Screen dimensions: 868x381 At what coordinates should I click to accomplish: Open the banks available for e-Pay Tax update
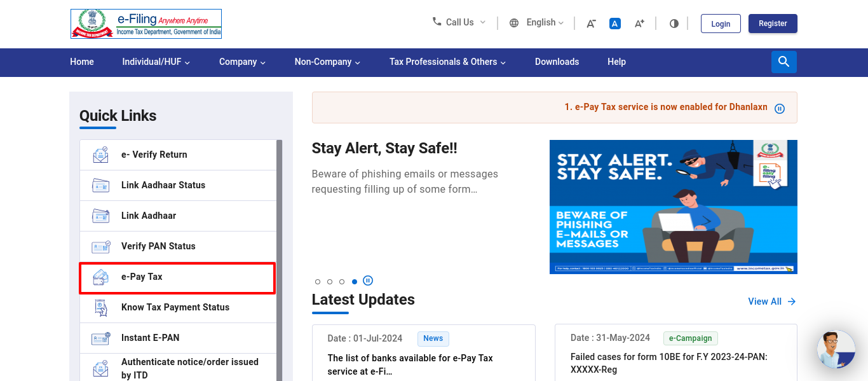tap(410, 364)
